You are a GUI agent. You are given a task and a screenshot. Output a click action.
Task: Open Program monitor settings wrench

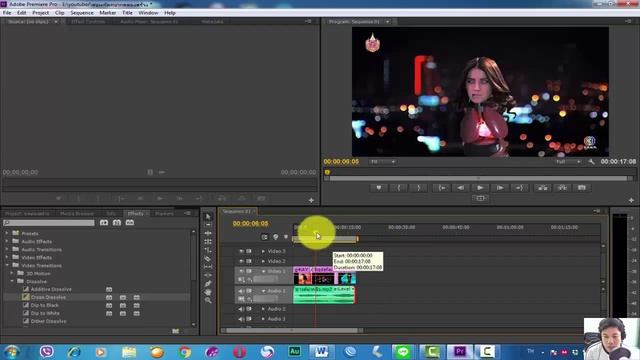[591, 162]
